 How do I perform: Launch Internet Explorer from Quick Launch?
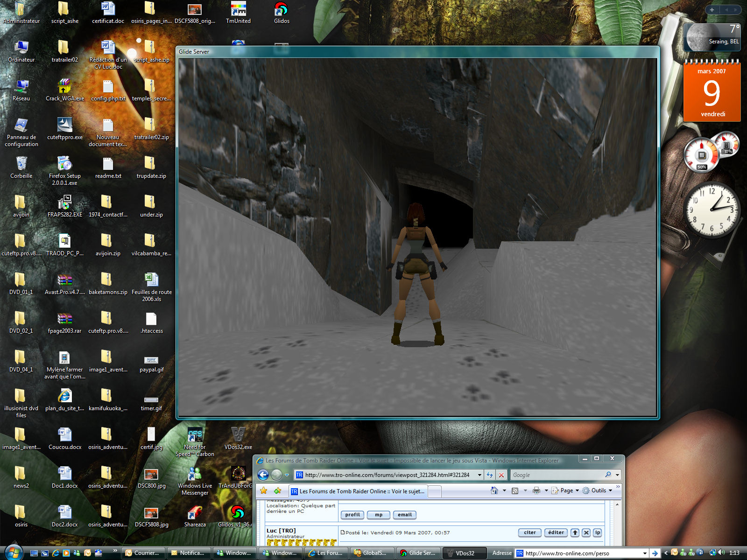[56, 553]
